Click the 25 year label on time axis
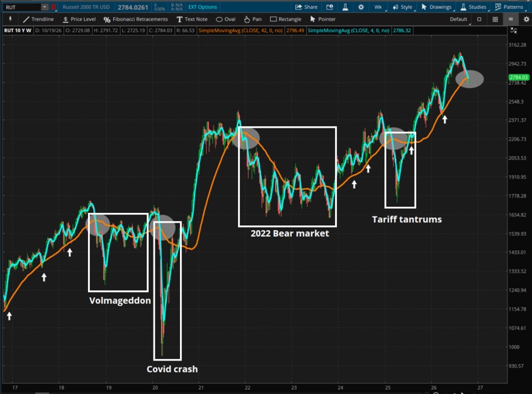The width and height of the screenshot is (532, 394). tap(387, 388)
